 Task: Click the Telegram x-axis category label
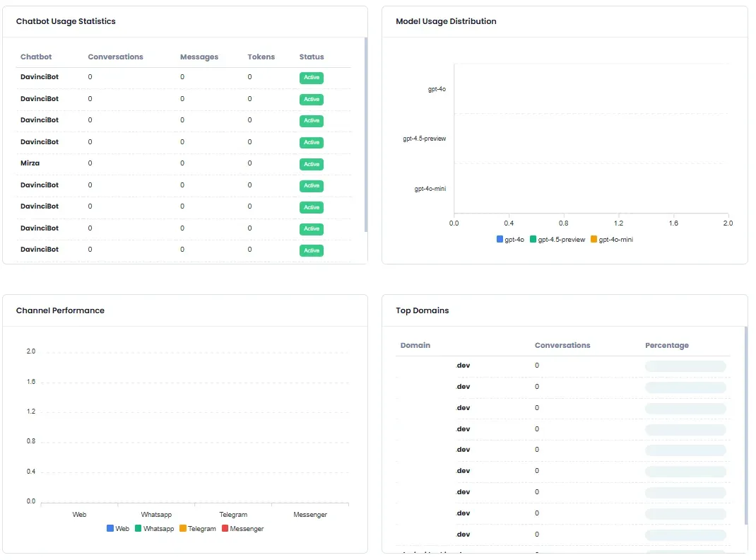coord(233,515)
